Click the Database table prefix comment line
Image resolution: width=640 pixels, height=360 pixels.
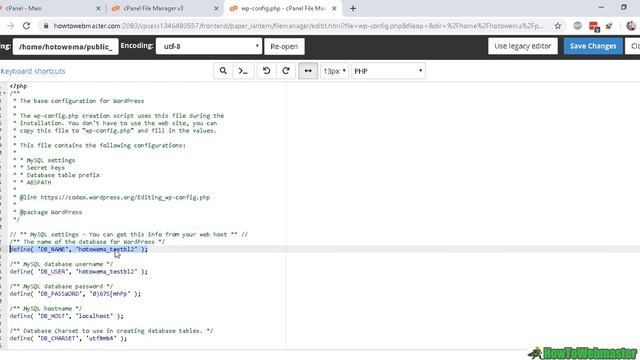[x=56, y=175]
